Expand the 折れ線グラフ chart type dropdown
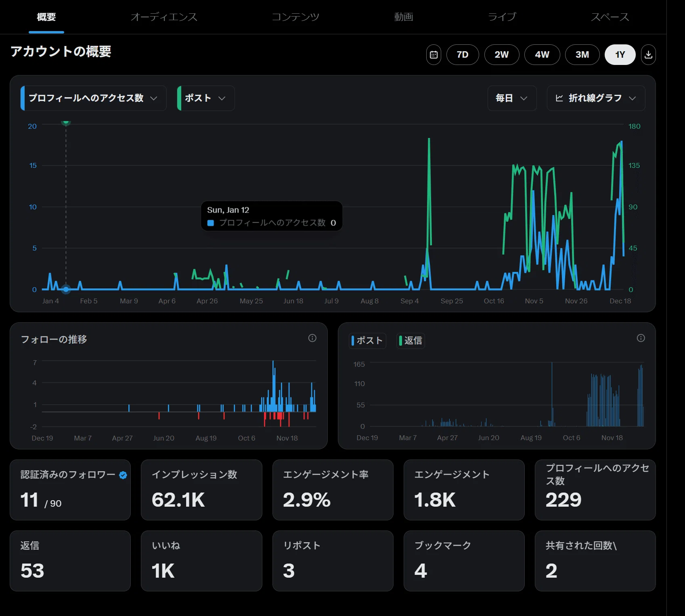Image resolution: width=685 pixels, height=616 pixels. pos(596,98)
